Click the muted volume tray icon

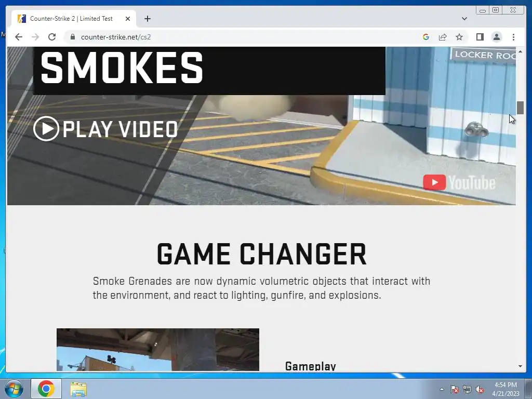(480, 389)
